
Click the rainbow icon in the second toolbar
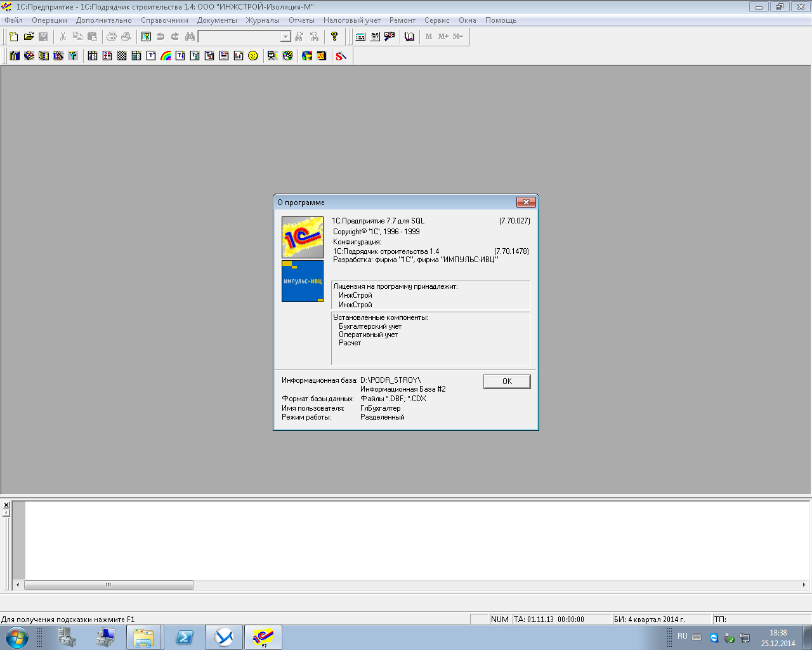coord(166,56)
